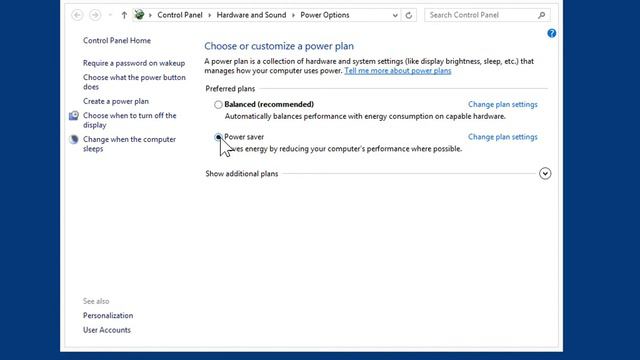Open Choose what the power button does
Image resolution: width=640 pixels, height=360 pixels.
[x=134, y=82]
